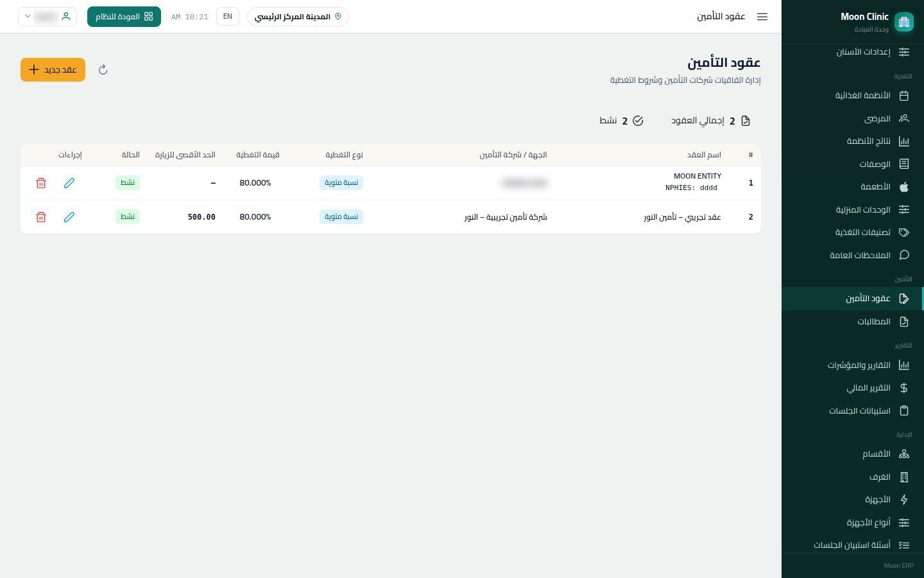Open نتائج الأنظمة in the sidebar

(x=852, y=141)
